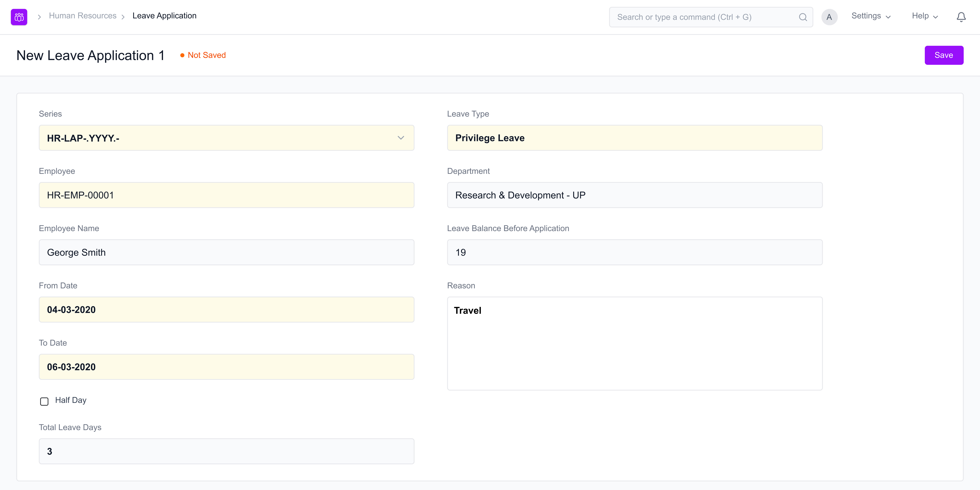980x490 pixels.
Task: Click the Reason label
Action: (x=461, y=286)
